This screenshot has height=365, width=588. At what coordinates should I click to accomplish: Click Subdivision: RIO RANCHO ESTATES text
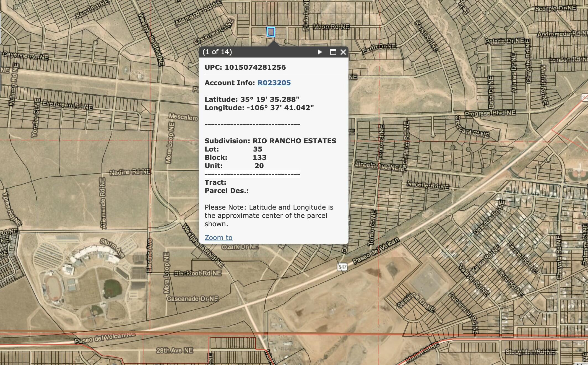click(x=270, y=141)
